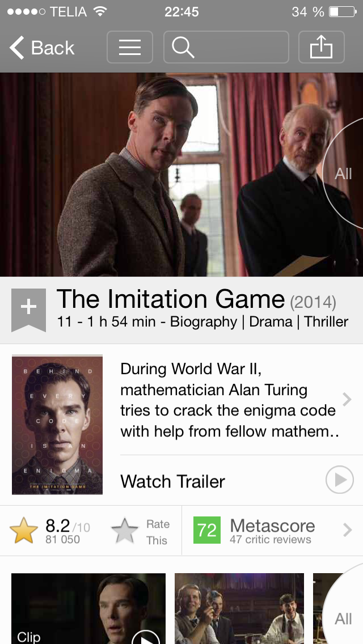Tap the Back arrow button

[42, 48]
